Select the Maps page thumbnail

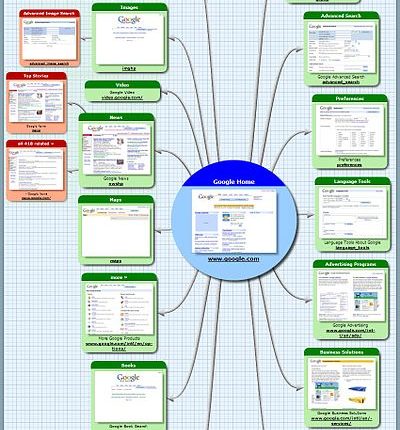(x=116, y=231)
